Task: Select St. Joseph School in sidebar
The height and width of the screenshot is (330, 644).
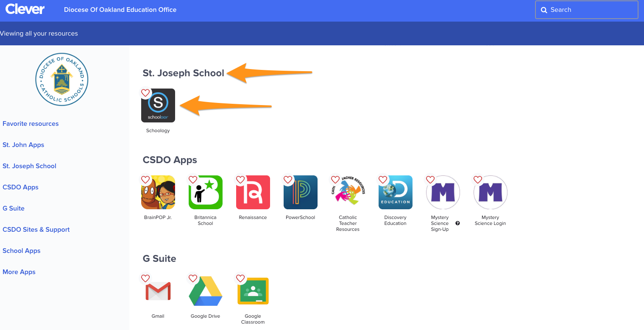Action: click(x=29, y=166)
